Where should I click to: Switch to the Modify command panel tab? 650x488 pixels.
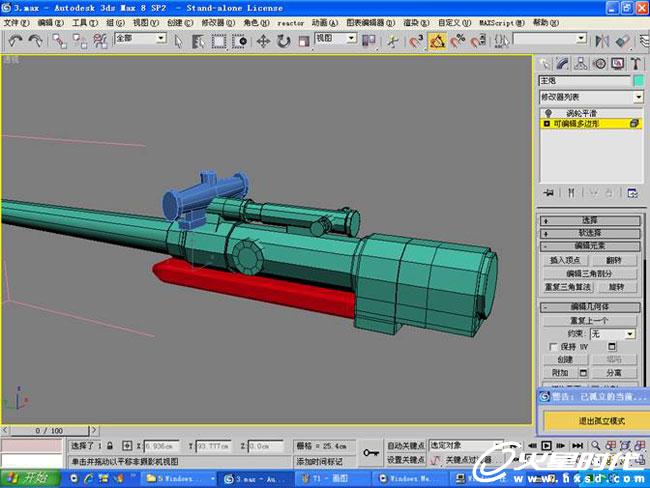563,63
